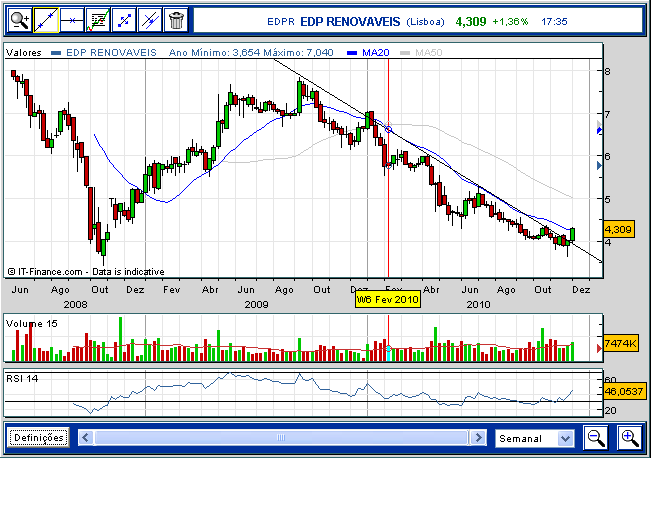Click the 4,309 price label
Viewport: 652px width, 512px height.
pyautogui.click(x=618, y=229)
